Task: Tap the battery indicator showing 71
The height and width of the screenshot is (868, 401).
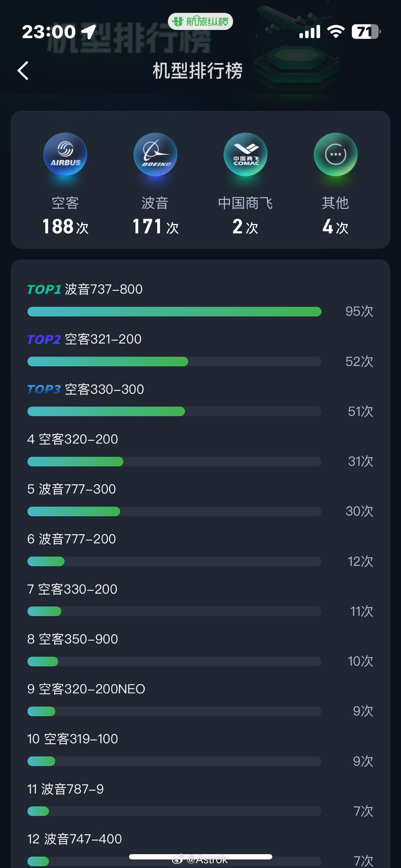Action: [366, 32]
